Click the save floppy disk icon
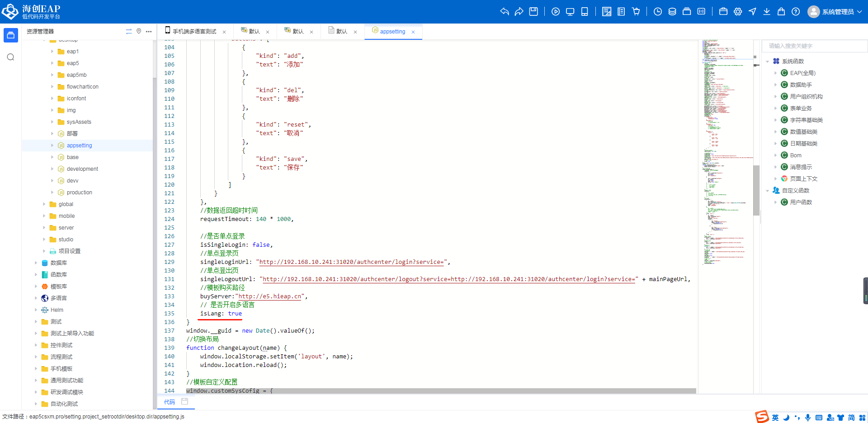Image resolution: width=868 pixels, height=423 pixels. (533, 12)
